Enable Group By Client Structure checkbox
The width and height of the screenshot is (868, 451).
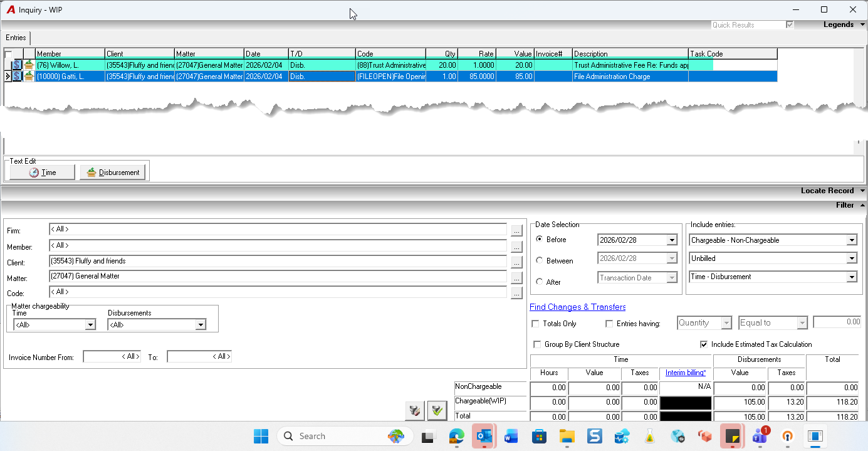[x=537, y=344]
